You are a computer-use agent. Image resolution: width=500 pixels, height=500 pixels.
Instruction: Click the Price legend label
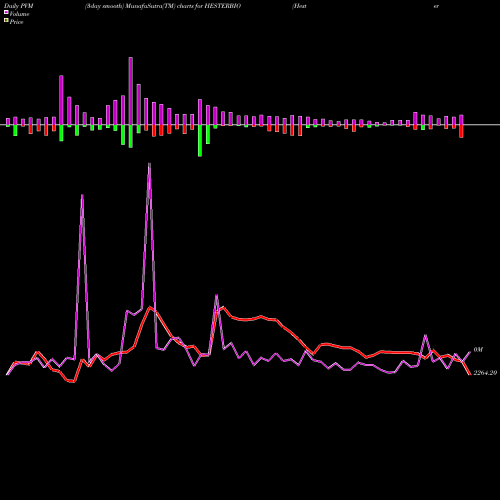pos(16,22)
